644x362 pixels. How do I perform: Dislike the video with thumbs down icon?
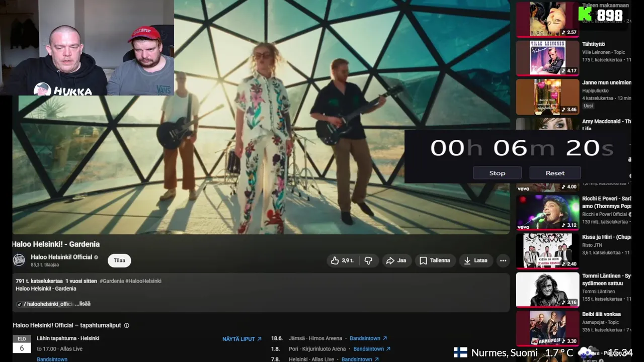pos(368,260)
